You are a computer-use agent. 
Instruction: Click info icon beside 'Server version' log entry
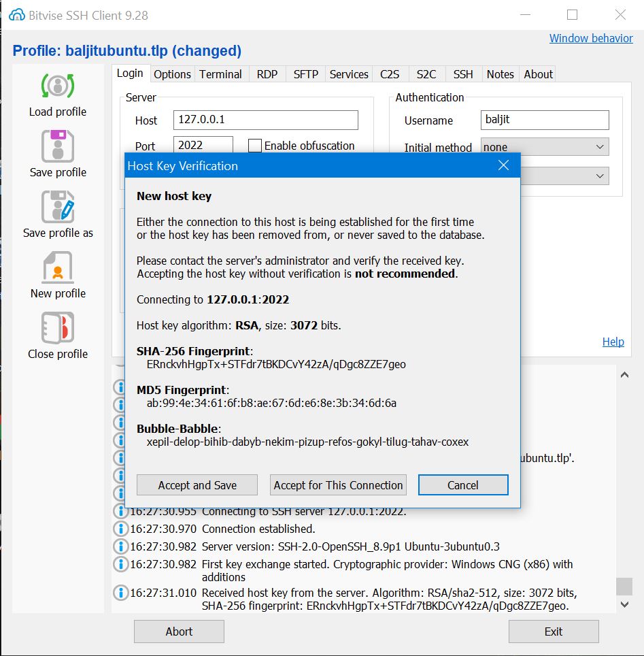pyautogui.click(x=120, y=546)
